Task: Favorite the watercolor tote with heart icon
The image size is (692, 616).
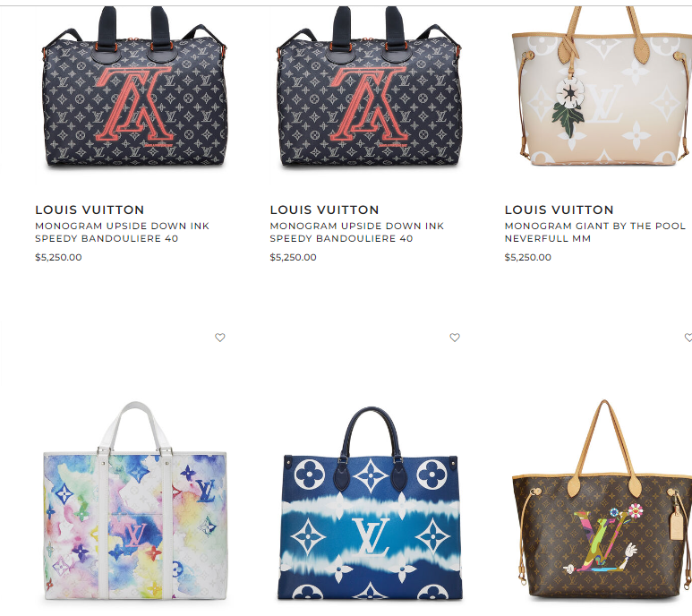Action: 220,338
